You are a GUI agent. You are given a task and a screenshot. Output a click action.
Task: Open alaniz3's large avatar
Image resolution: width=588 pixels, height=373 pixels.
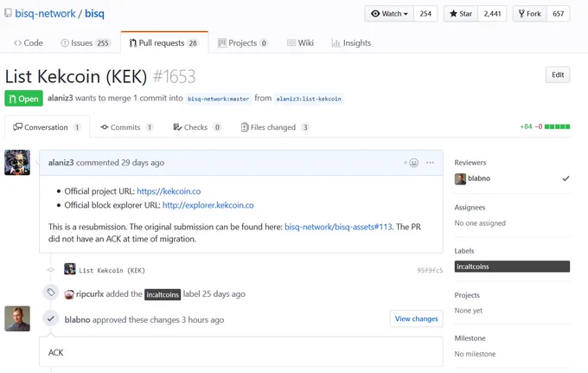pyautogui.click(x=17, y=163)
